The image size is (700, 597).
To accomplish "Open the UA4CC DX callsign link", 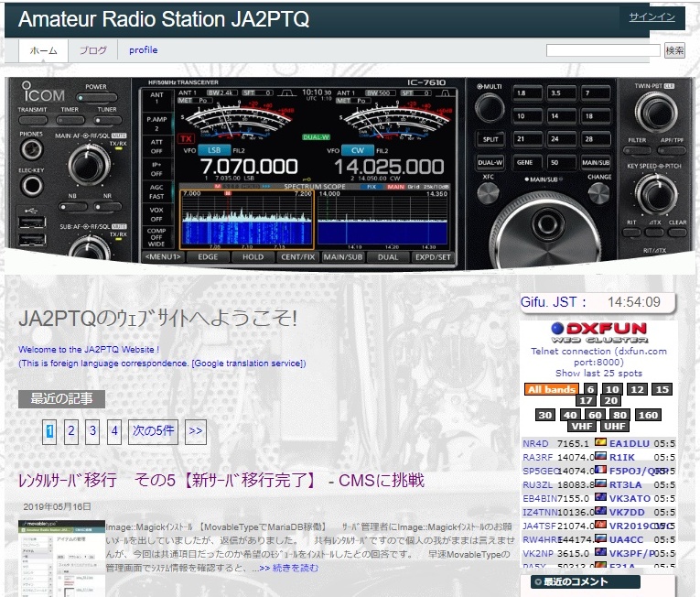I will [626, 540].
